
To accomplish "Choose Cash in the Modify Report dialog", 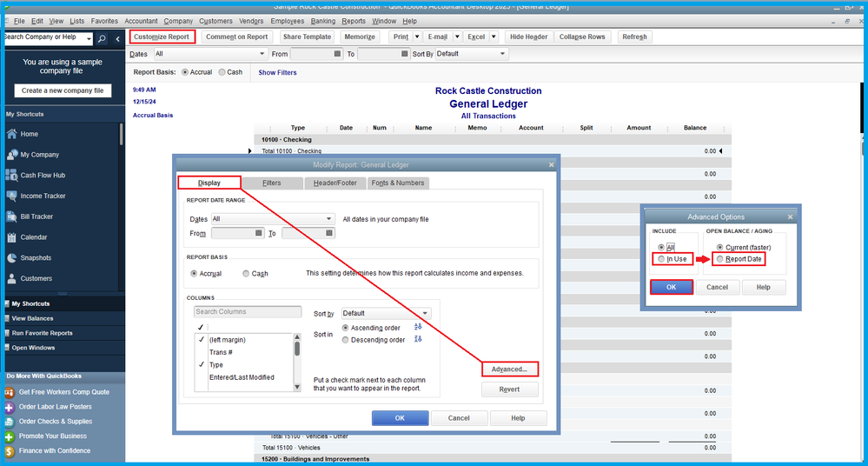I will (246, 274).
